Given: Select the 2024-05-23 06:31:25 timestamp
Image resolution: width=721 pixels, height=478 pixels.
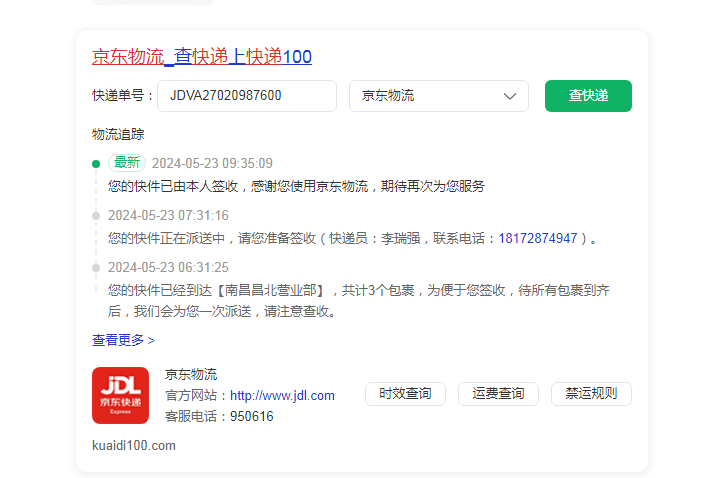Looking at the screenshot, I should [168, 267].
